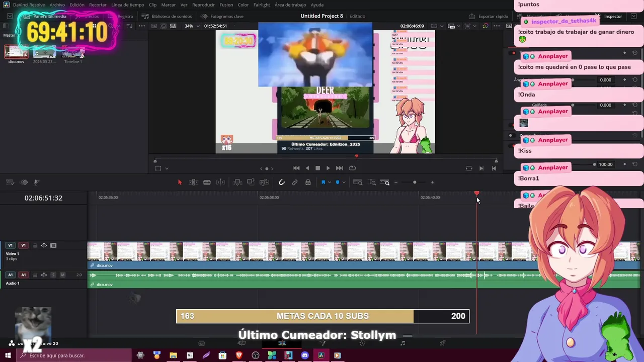644x362 pixels.
Task: Open the Recortar menu
Action: tap(98, 5)
